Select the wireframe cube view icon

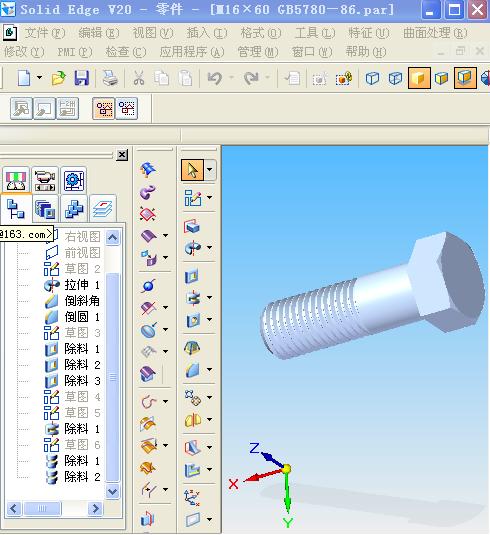(372, 78)
